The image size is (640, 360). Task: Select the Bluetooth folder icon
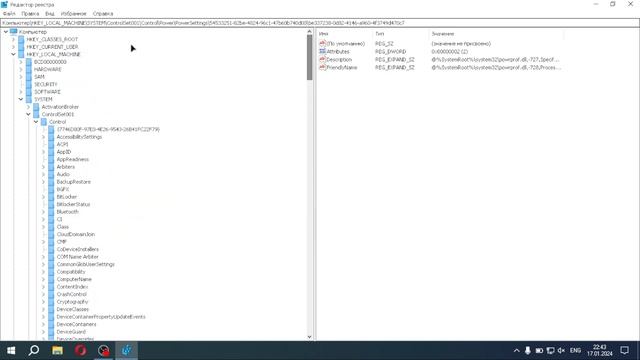point(51,212)
